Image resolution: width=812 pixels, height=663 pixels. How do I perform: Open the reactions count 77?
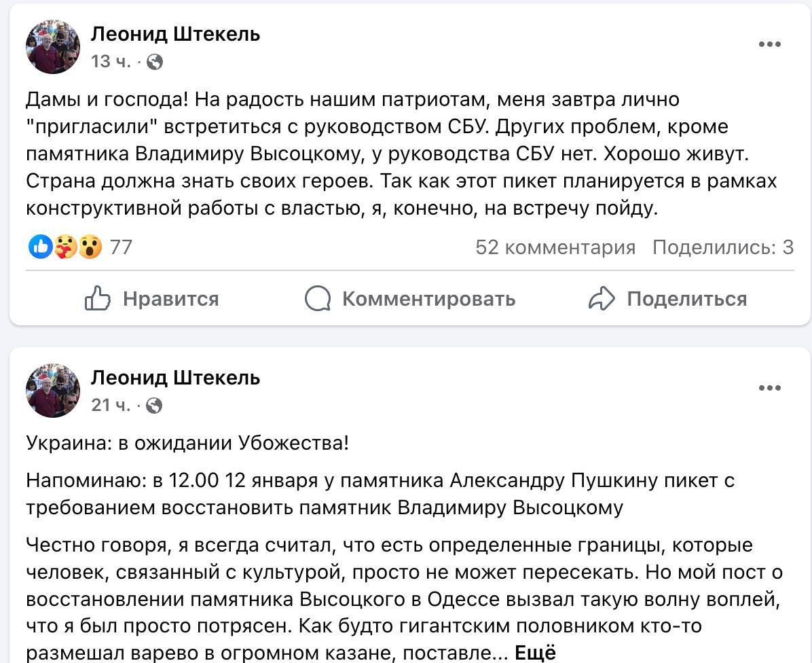121,247
